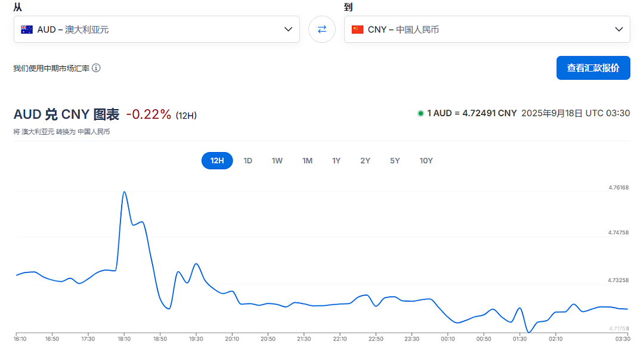The image size is (644, 344).
Task: Click the 将 澳大利亚元 转换为 中国人民币 subtitle
Action: pyautogui.click(x=61, y=132)
